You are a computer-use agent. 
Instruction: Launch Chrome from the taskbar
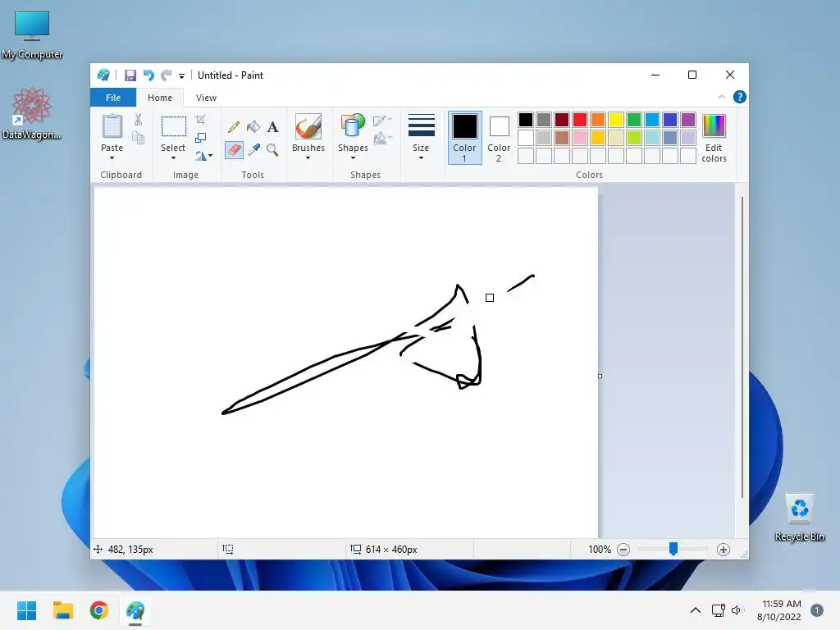click(x=99, y=610)
